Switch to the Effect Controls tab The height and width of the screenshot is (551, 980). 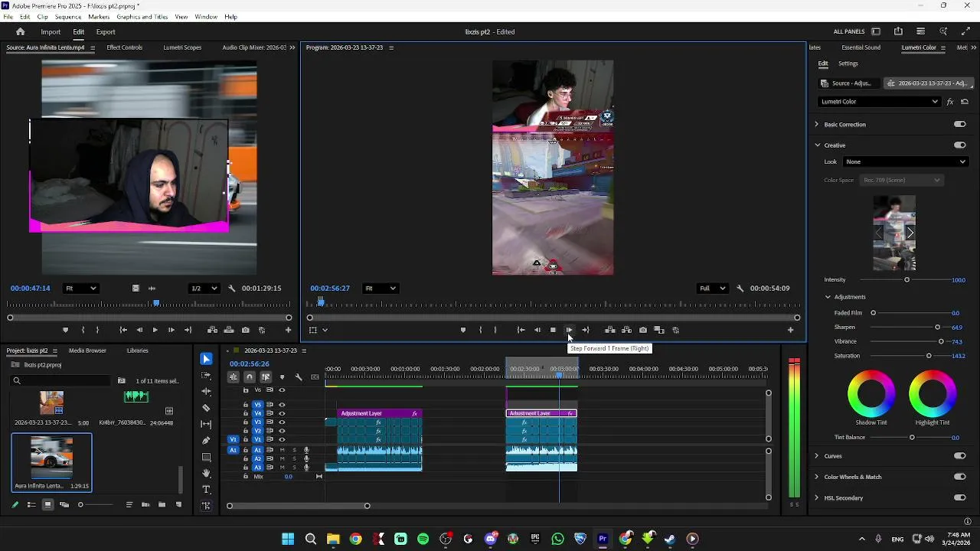tap(125, 47)
